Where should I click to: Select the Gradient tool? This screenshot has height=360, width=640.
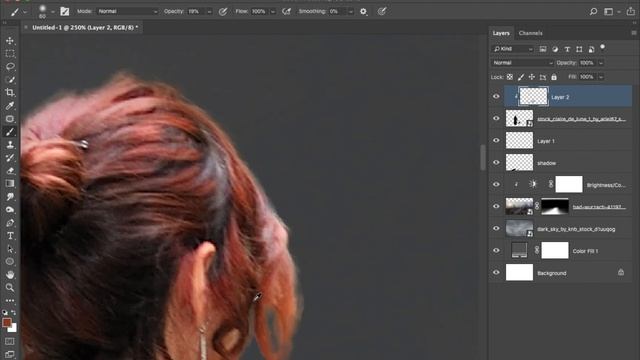(x=10, y=184)
